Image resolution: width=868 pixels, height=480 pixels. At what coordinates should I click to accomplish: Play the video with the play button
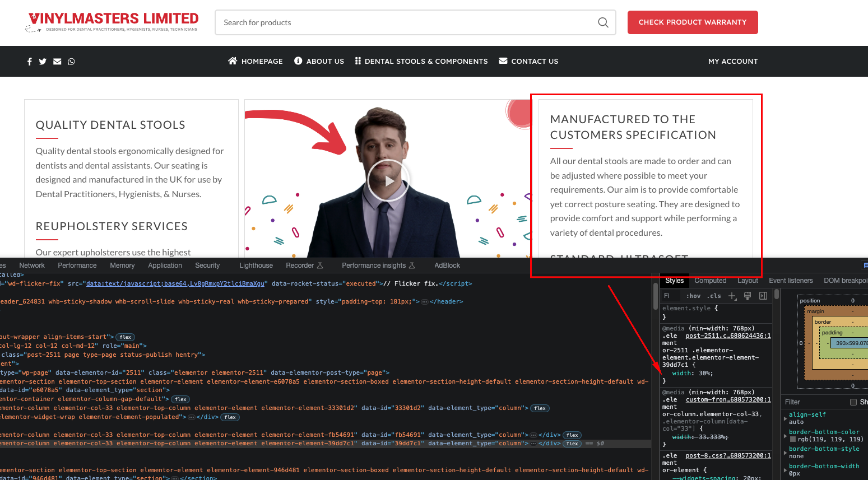point(389,180)
